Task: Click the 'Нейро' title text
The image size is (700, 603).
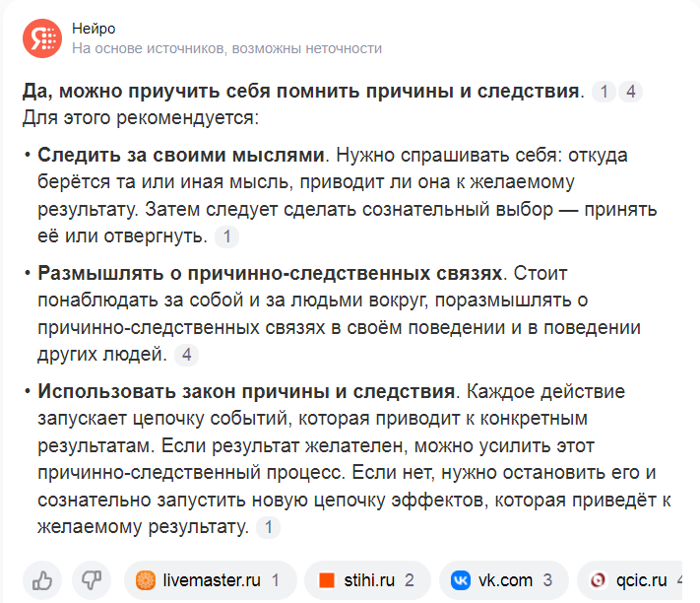Action: pyautogui.click(x=94, y=29)
